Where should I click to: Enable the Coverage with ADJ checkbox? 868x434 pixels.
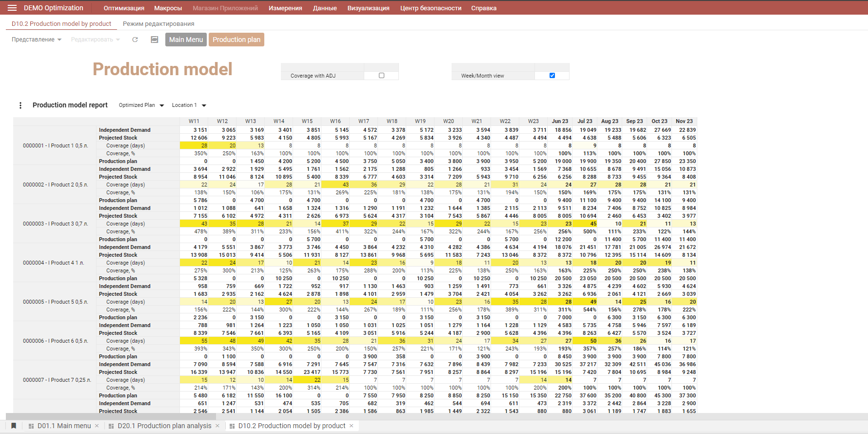click(381, 76)
